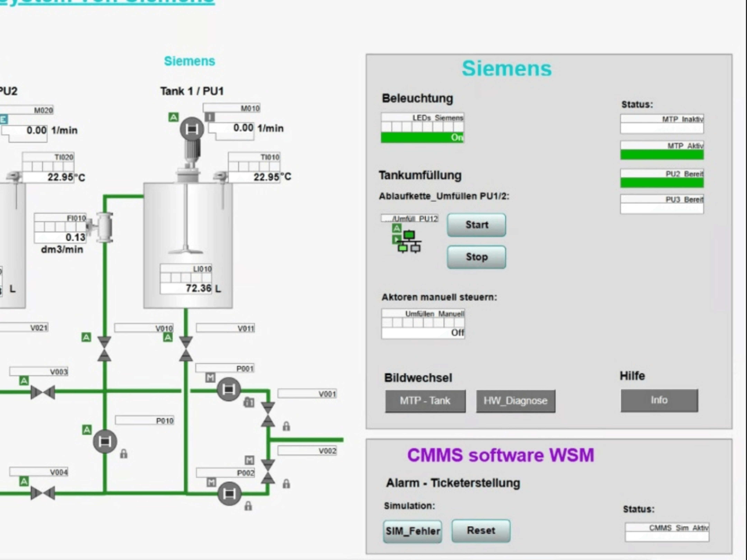Select valve V010 icon

104,348
